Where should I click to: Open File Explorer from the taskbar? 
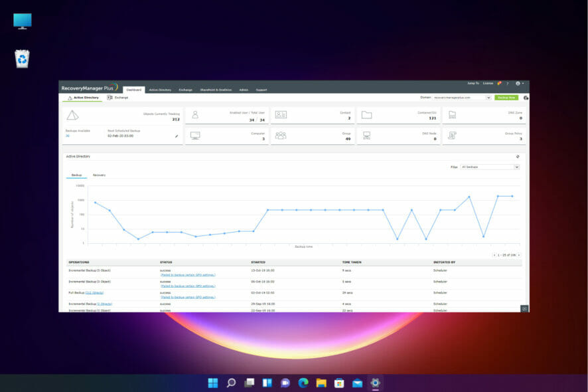(x=321, y=383)
